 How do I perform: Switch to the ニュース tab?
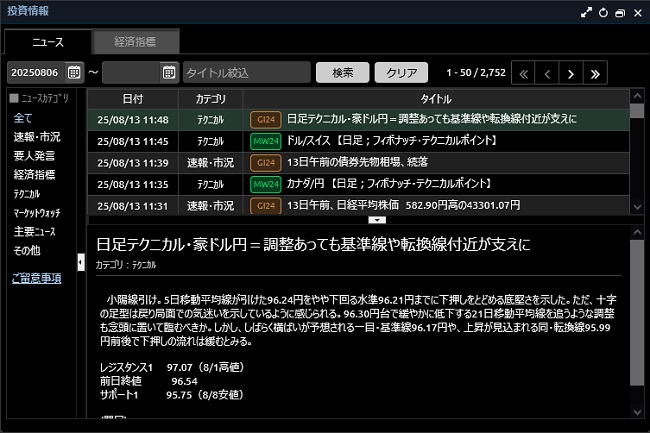[x=48, y=42]
